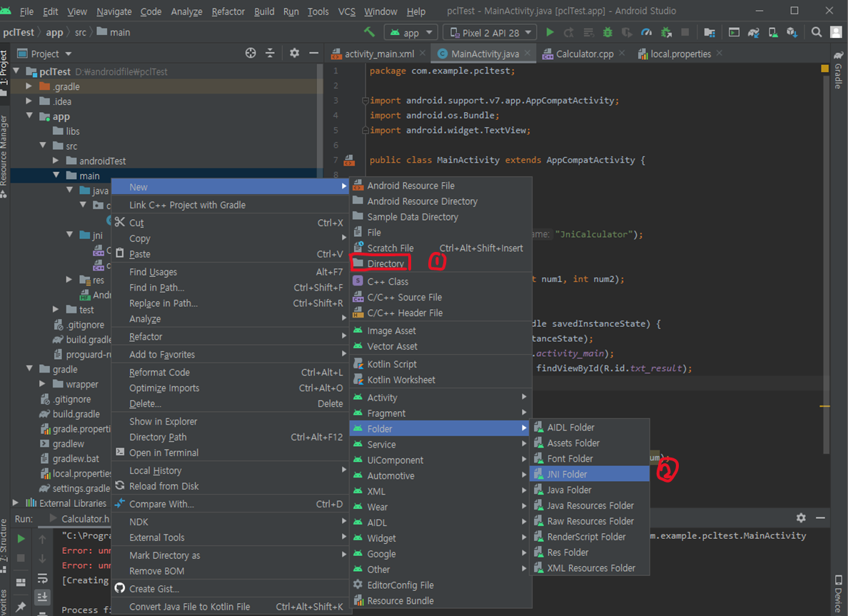
Task: Select the libs folder in project tree
Action: pos(66,131)
